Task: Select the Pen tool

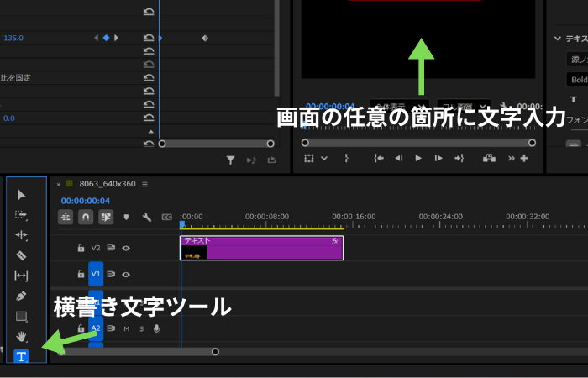Action: pos(21,296)
